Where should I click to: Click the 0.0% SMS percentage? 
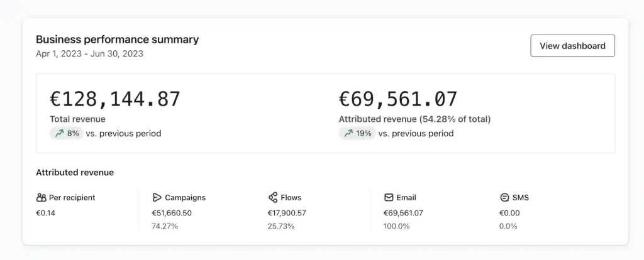click(508, 226)
